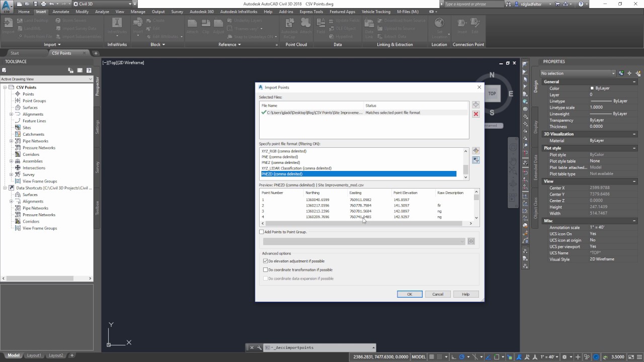Collapse the Data Shortcuts tree node
Screen dimensions: 644x362
click(x=5, y=188)
